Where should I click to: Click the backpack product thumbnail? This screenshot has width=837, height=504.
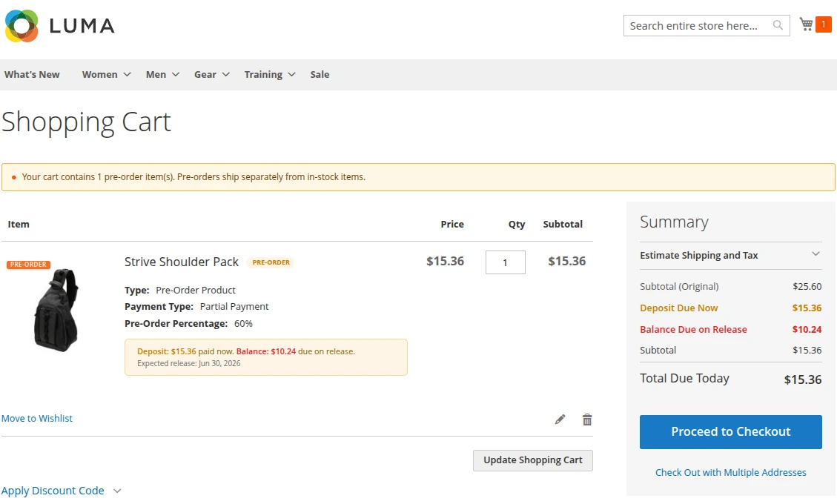coord(56,311)
